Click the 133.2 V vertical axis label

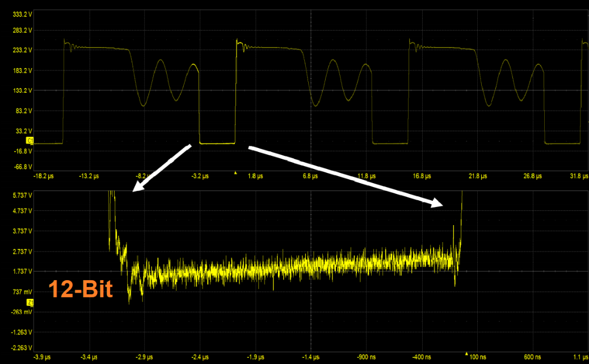[x=22, y=91]
